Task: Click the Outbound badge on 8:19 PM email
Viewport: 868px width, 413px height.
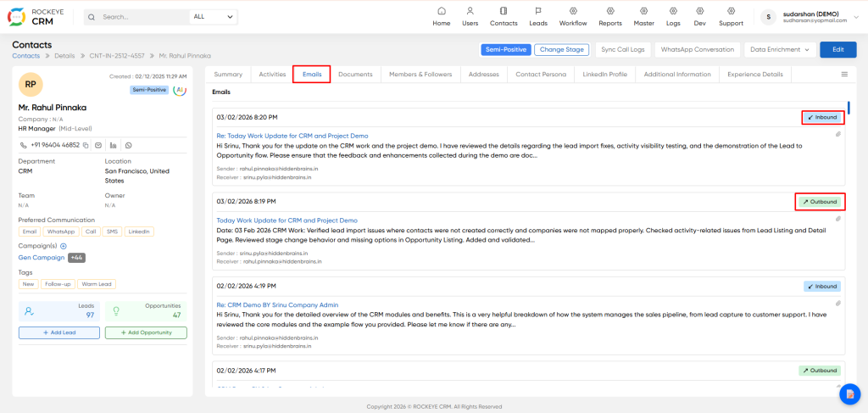Action: [x=820, y=202]
